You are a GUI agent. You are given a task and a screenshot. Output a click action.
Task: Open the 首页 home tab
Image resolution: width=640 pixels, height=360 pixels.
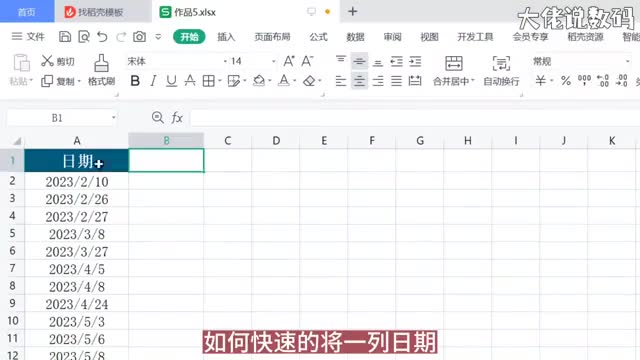pyautogui.click(x=27, y=12)
